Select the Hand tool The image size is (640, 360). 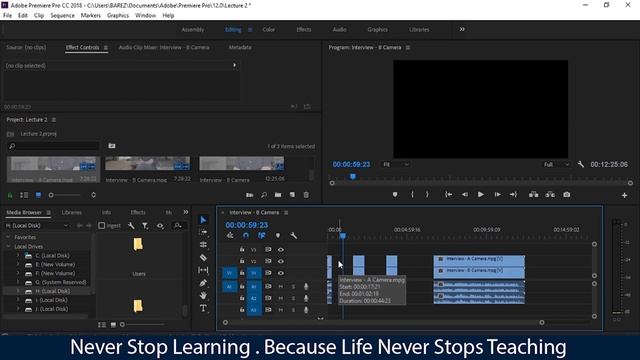(203, 296)
